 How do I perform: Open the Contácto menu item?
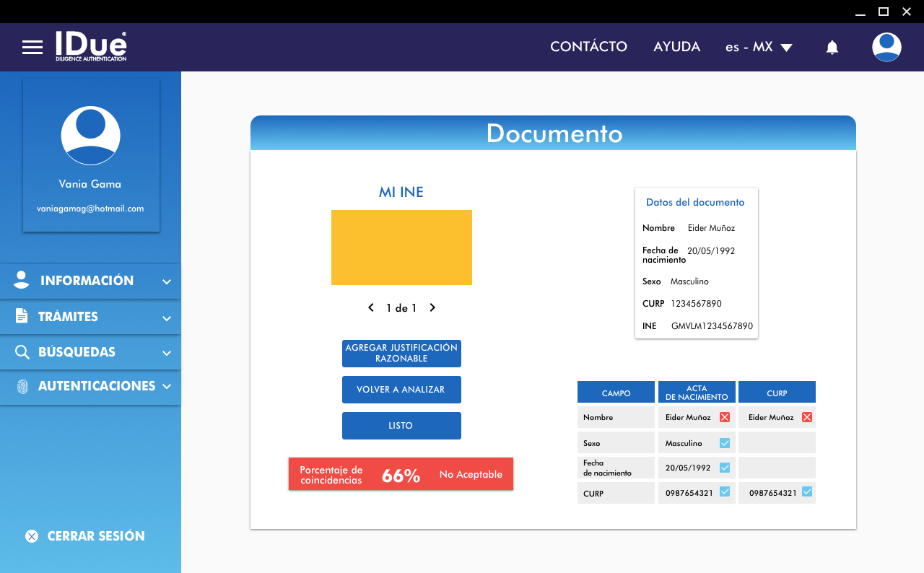point(588,47)
